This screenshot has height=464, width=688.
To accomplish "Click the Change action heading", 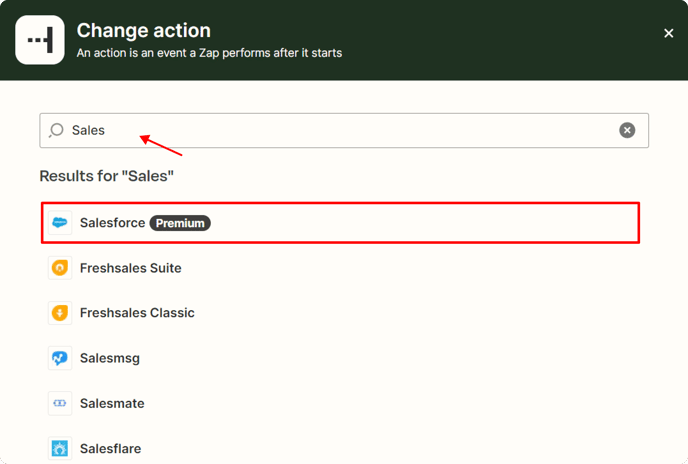I will 143,31.
